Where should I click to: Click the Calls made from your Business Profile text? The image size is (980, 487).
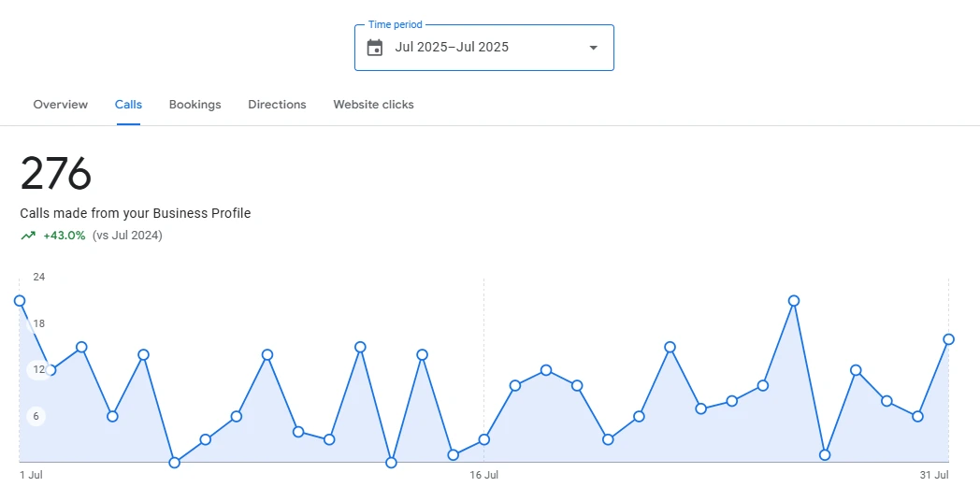[x=136, y=213]
